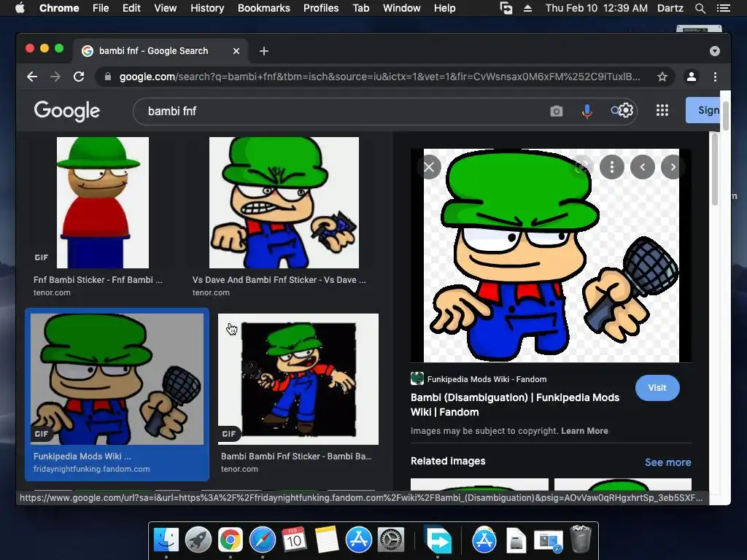This screenshot has height=560, width=747.
Task: Open the File menu
Action: pyautogui.click(x=101, y=8)
